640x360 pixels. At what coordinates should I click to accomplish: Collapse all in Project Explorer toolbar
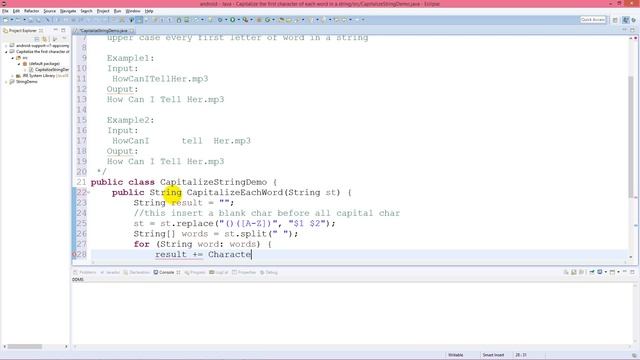37,39
